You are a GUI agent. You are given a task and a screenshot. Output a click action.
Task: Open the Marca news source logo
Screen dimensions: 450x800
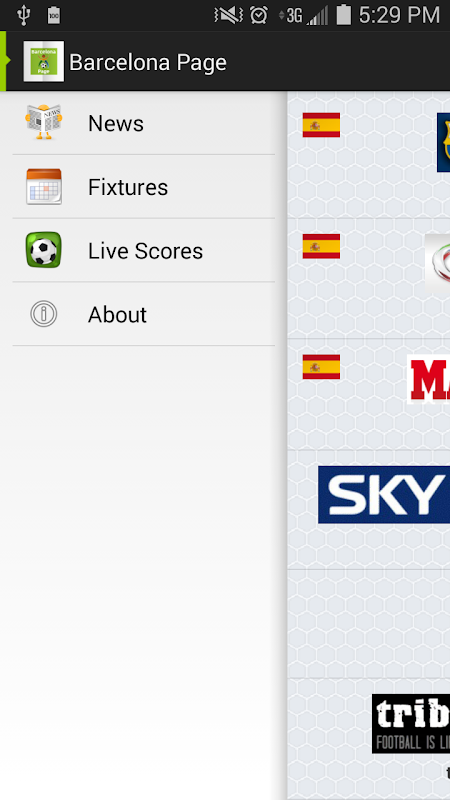tap(429, 380)
